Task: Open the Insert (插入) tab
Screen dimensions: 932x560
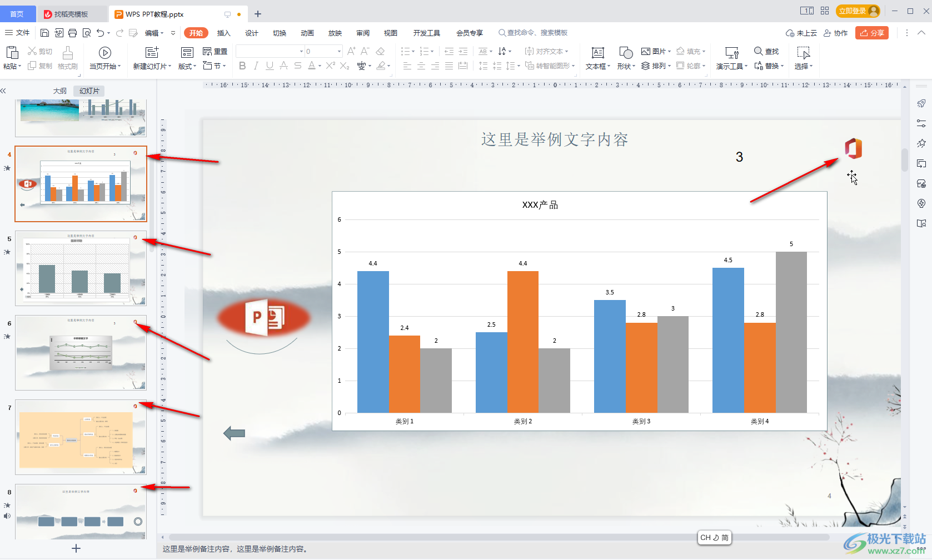Action: pyautogui.click(x=223, y=33)
